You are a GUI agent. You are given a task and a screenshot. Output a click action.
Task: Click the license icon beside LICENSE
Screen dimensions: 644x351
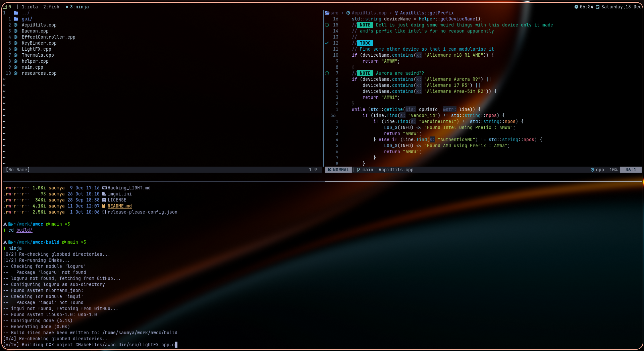(x=104, y=200)
